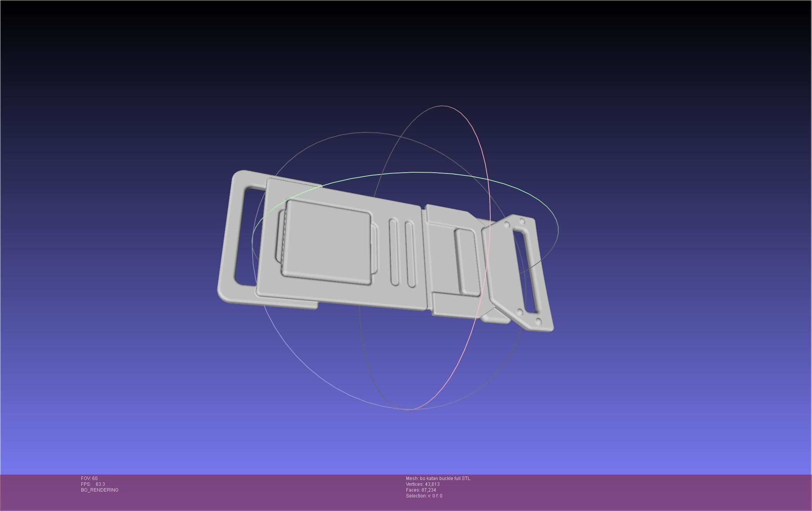This screenshot has height=511, width=812.
Task: Click 'Mesh: bo katan buckle full.STL' text
Action: click(438, 478)
